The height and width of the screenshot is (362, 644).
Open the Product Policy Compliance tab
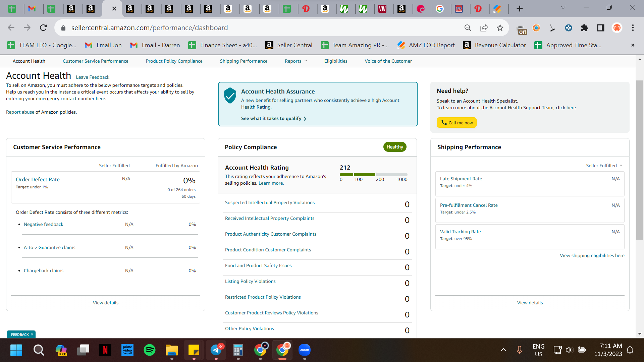(174, 61)
